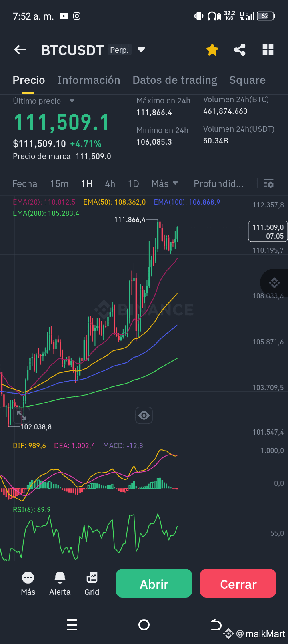Tap the green Abrir button
Screen dimensions: 288x644
154,584
